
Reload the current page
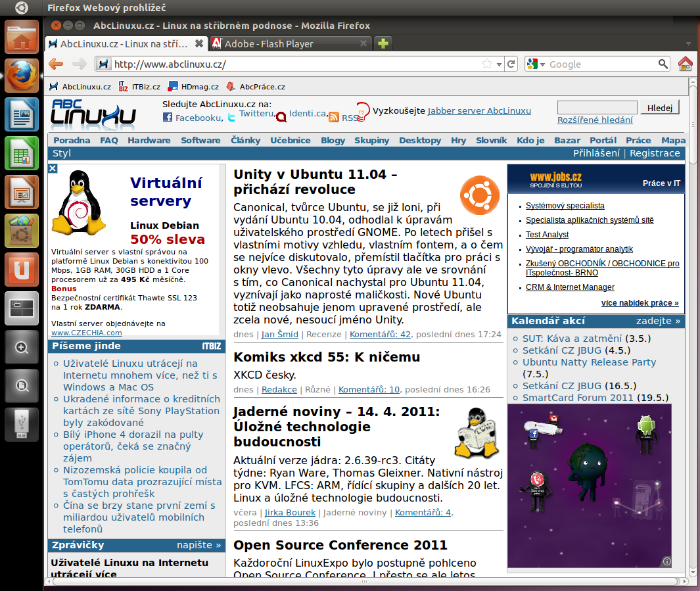pos(511,64)
